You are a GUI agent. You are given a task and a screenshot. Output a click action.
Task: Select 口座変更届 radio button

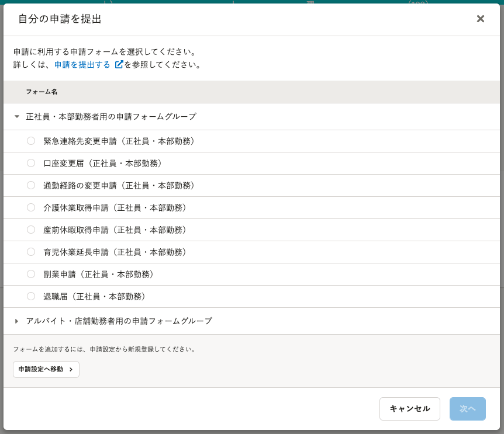[31, 163]
